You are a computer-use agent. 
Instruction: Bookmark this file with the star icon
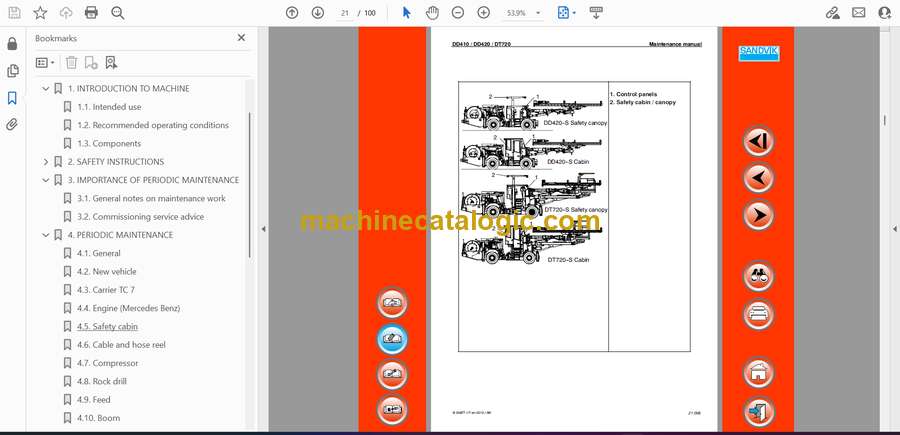[x=40, y=13]
